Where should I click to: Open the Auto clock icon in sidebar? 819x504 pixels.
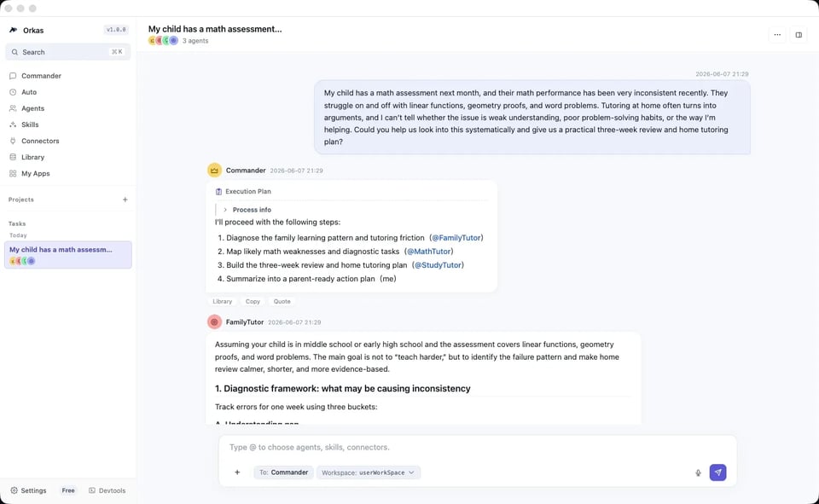[x=13, y=92]
